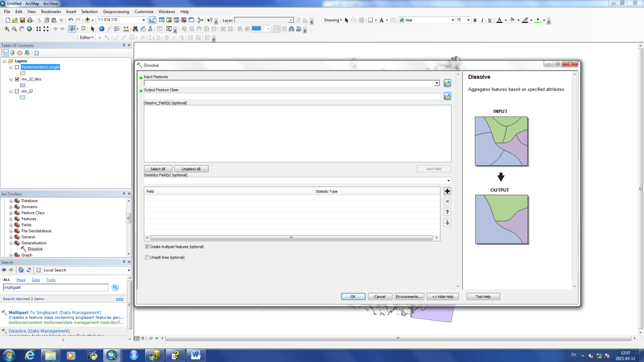Select the Zoom In tool
Viewport: 644px width, 362px height.
7,29
